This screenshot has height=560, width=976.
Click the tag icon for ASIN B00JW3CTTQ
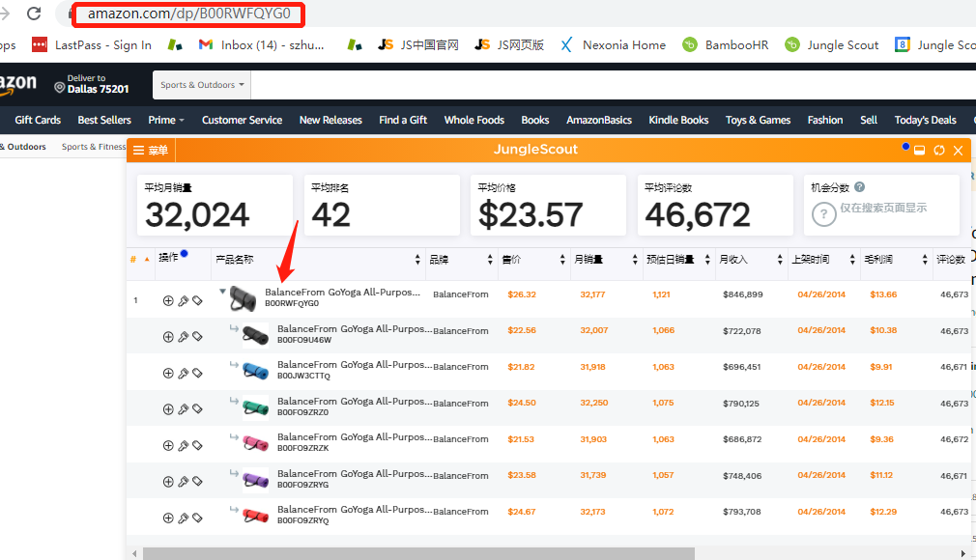(x=197, y=372)
